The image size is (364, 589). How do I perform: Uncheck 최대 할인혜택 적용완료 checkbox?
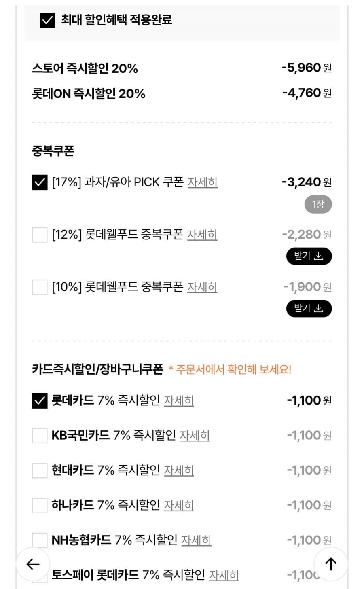pyautogui.click(x=47, y=20)
